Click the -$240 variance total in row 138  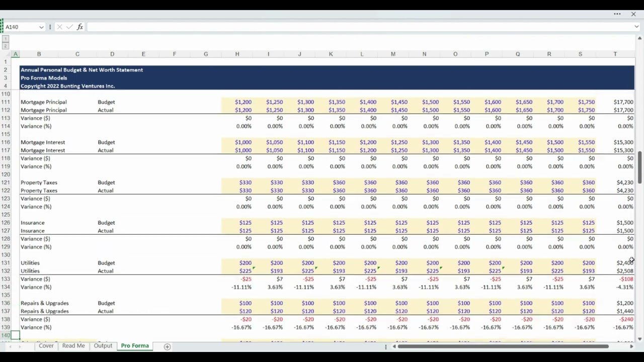(x=627, y=319)
